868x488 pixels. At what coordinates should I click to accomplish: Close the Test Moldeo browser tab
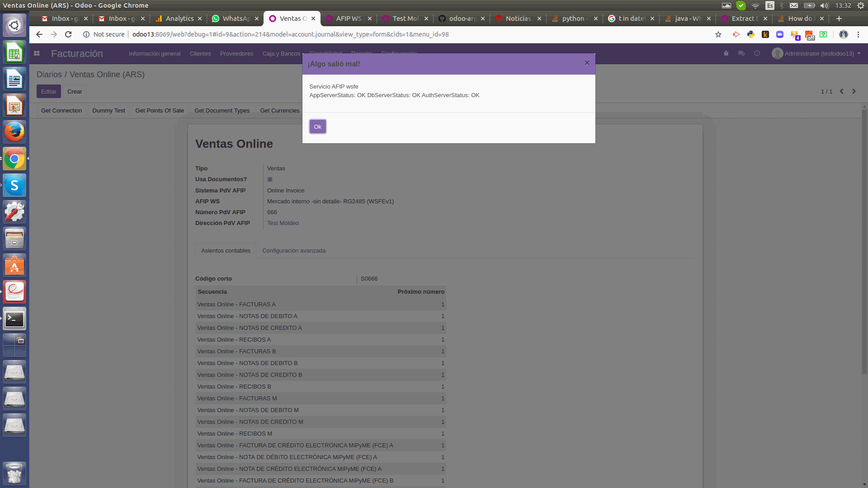click(x=426, y=19)
